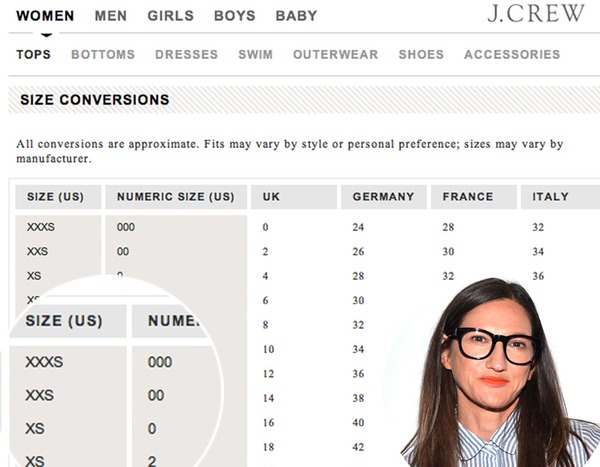Open the SHOES sub-tab

(421, 54)
